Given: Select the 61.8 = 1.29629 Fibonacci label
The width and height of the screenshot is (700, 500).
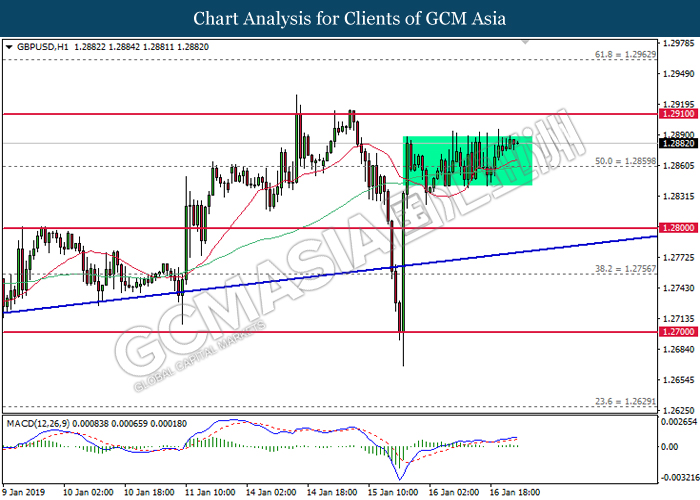Looking at the screenshot, I should tap(625, 54).
